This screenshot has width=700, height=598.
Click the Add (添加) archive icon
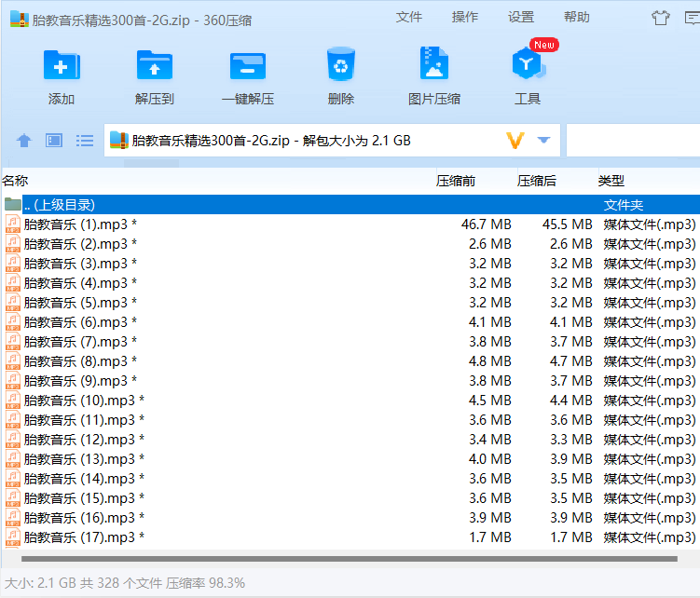pos(62,67)
